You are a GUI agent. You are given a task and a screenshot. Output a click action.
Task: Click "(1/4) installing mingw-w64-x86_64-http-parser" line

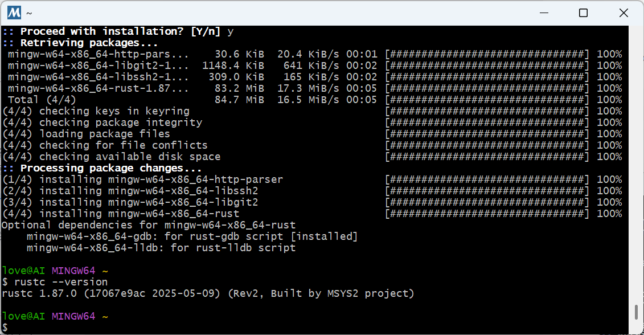click(142, 179)
